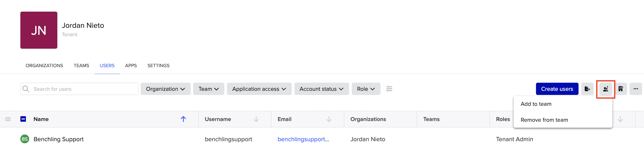Click the Name column header label
The width and height of the screenshot is (644, 149).
41,119
